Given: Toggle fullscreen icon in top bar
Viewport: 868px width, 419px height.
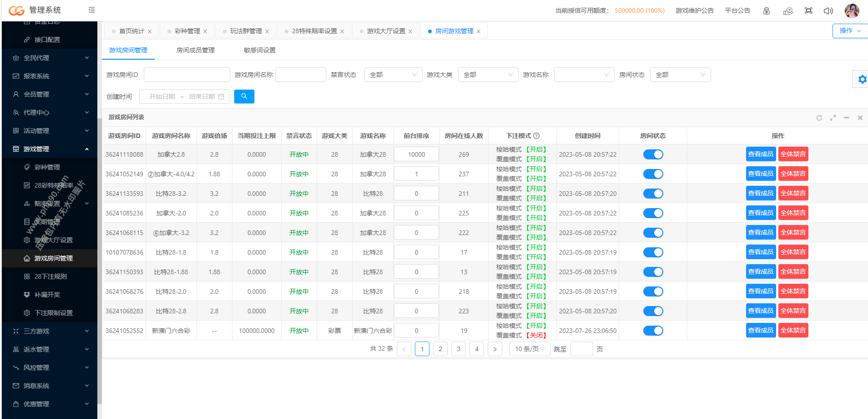Looking at the screenshot, I should 808,10.
